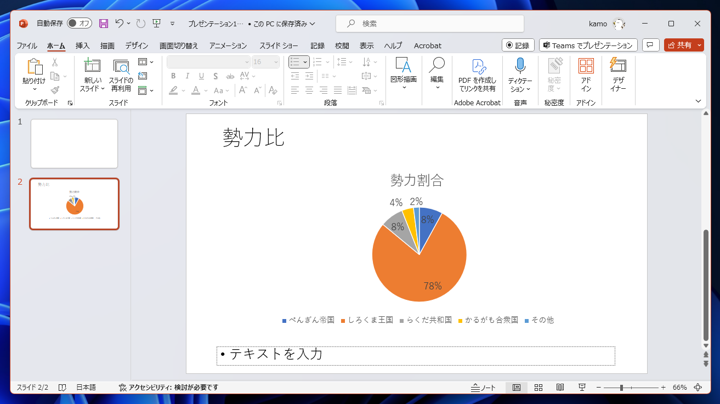720x404 pixels.
Task: Toggle Bold formatting
Action: point(173,76)
